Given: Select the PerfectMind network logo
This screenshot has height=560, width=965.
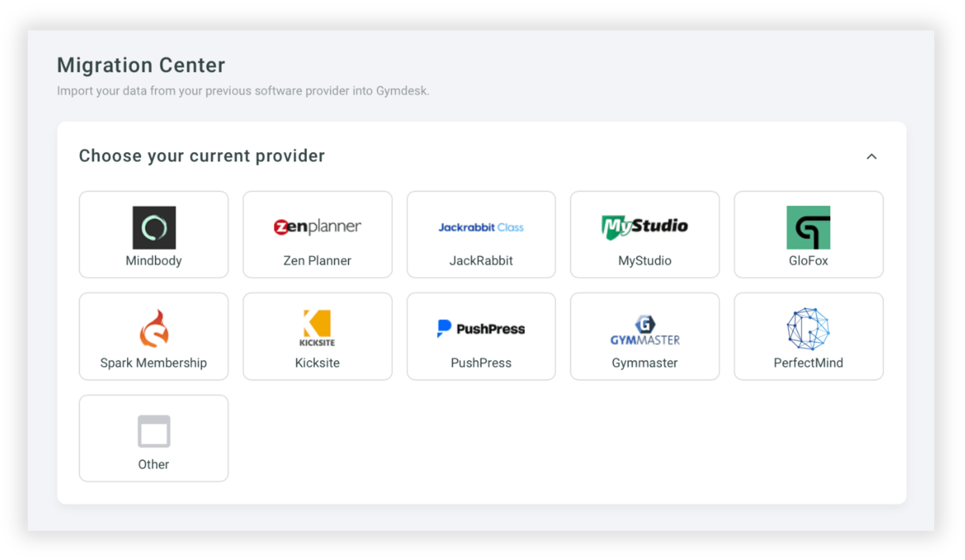Looking at the screenshot, I should click(808, 328).
